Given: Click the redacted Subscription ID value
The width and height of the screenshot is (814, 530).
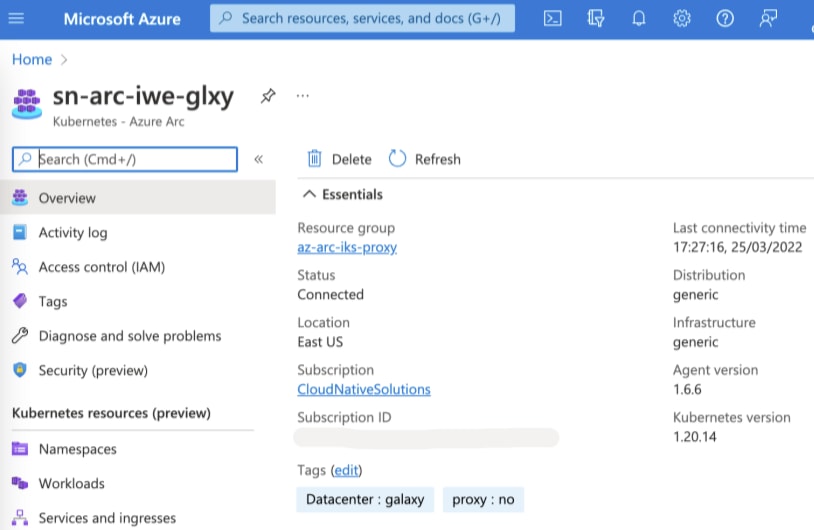Looking at the screenshot, I should click(426, 438).
